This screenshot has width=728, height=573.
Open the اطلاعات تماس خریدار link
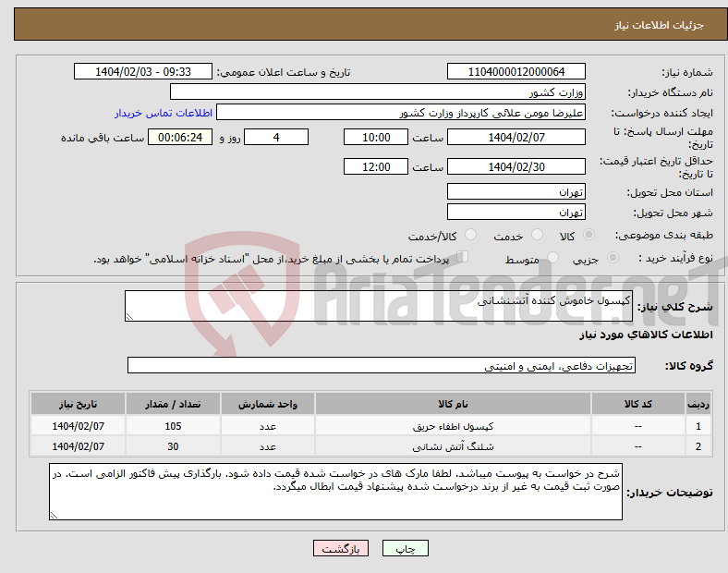[164, 113]
